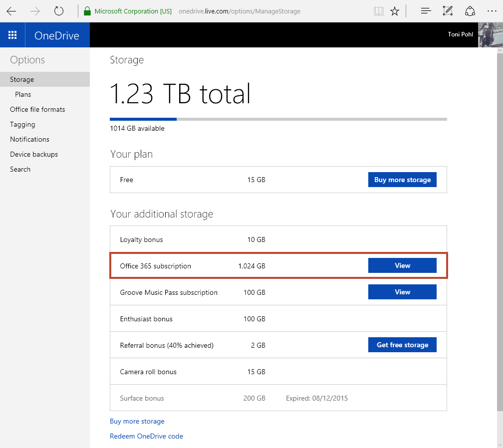Screen dimensions: 503x448
Task: Open Notifications in the sidebar
Action: [x=29, y=139]
